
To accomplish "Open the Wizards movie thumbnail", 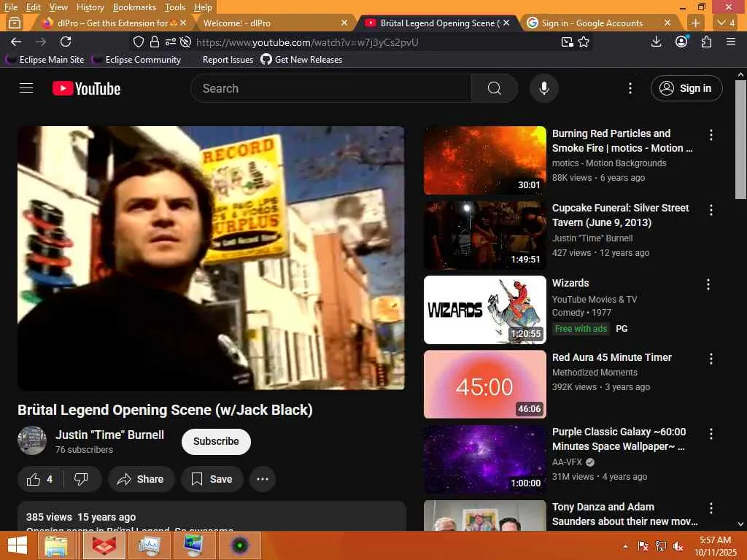I will 485,309.
